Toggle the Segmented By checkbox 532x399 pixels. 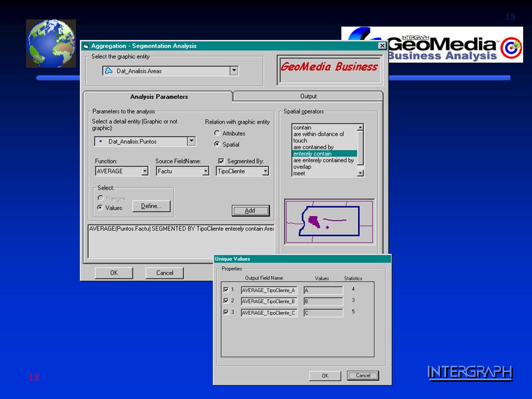pos(221,161)
